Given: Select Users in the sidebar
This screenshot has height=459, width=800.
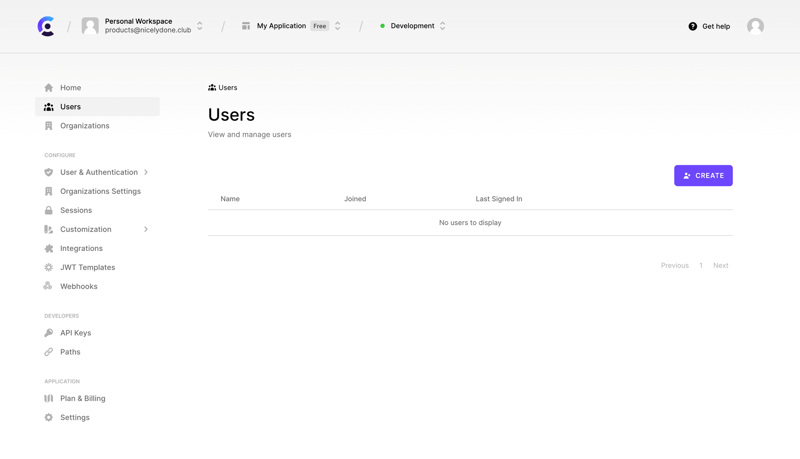Looking at the screenshot, I should tap(97, 107).
